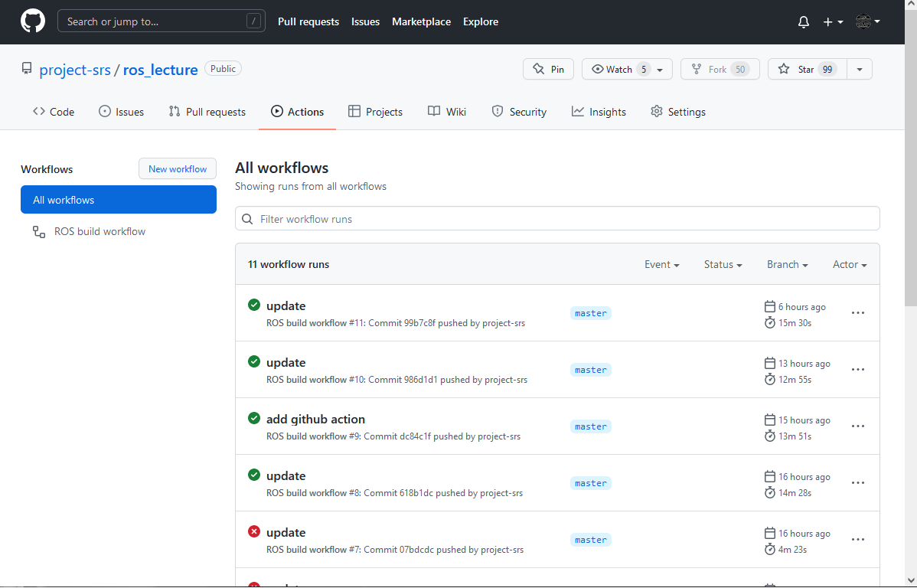Viewport: 917px width, 588px height.
Task: Select the Actions tab
Action: (x=297, y=112)
